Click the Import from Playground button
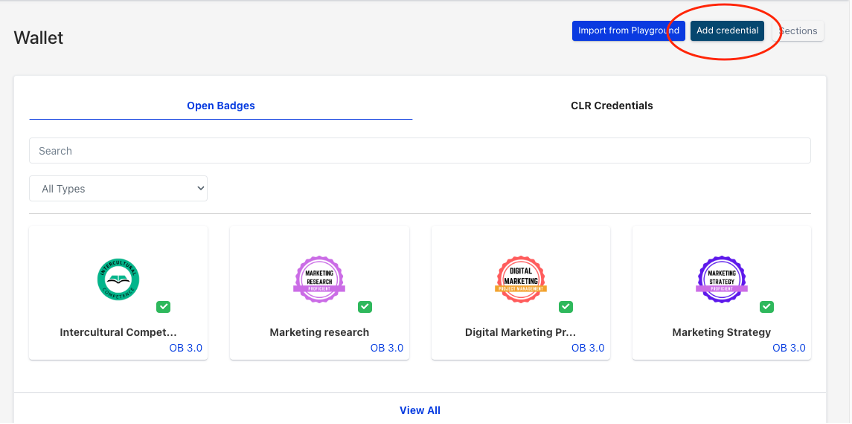 tap(628, 31)
